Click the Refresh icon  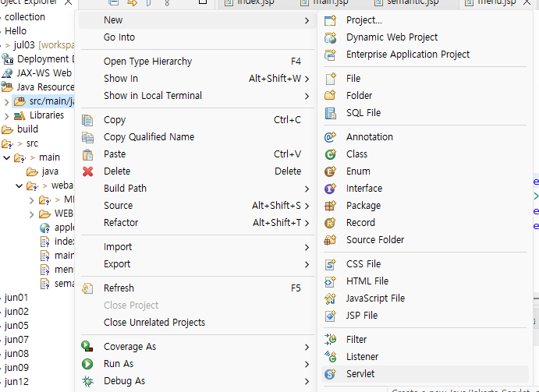(x=87, y=288)
